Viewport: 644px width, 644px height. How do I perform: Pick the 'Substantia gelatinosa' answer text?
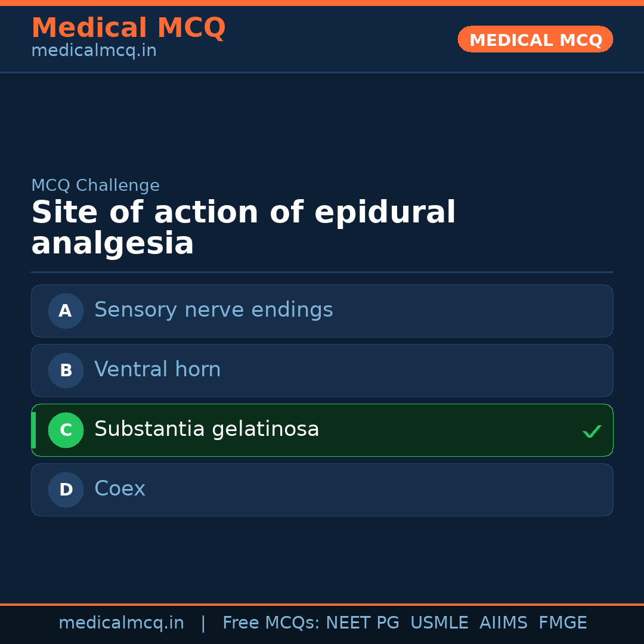point(206,429)
